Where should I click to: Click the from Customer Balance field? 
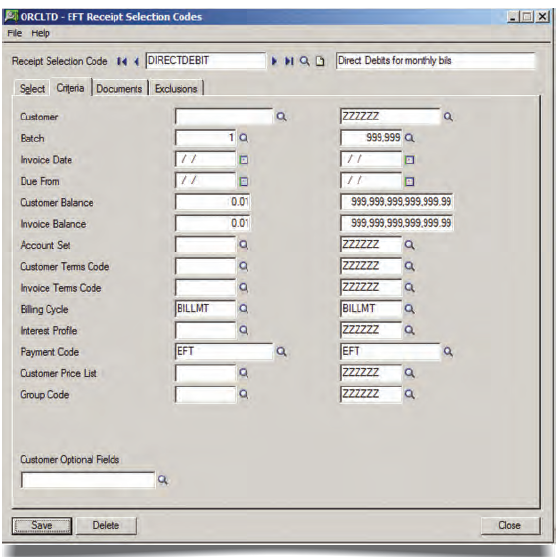(213, 202)
